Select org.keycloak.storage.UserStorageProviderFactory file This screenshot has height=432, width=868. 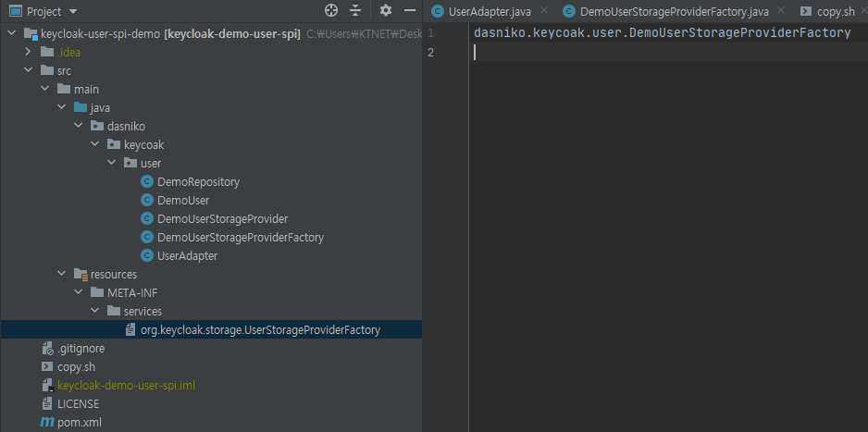[x=260, y=330]
